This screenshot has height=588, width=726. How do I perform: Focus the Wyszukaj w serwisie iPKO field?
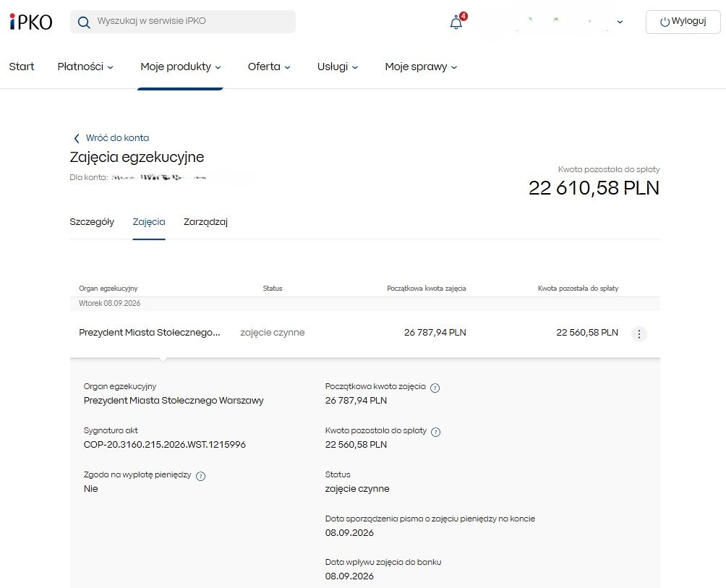182,21
